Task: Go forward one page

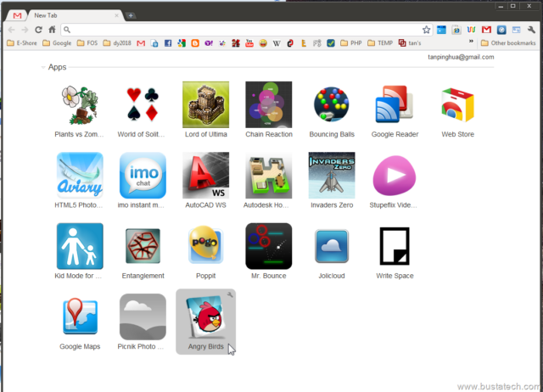Action: coord(25,30)
